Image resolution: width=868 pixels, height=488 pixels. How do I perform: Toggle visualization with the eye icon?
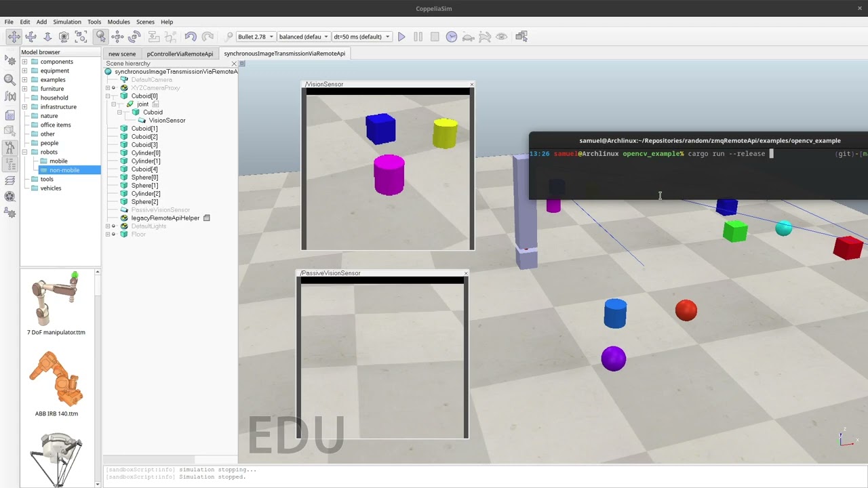(x=502, y=37)
